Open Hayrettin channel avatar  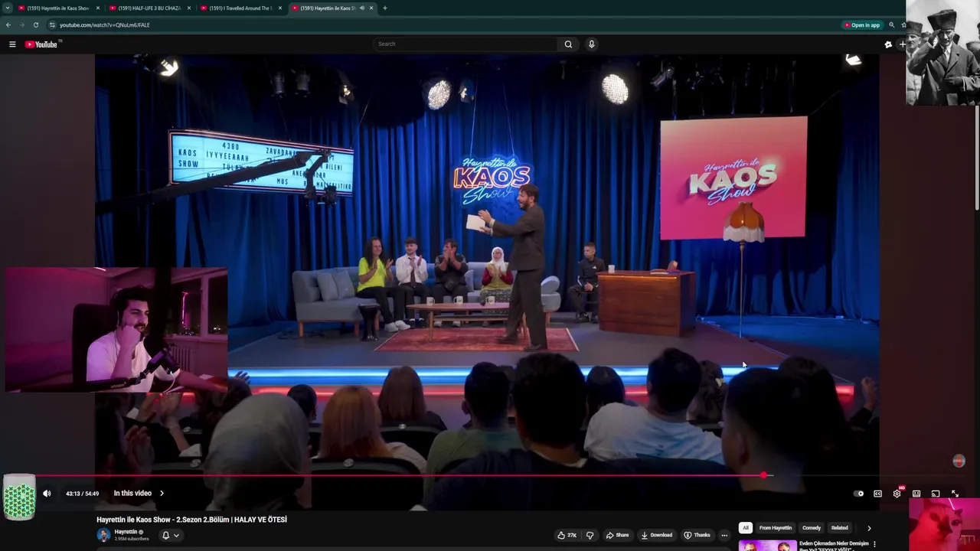(103, 535)
